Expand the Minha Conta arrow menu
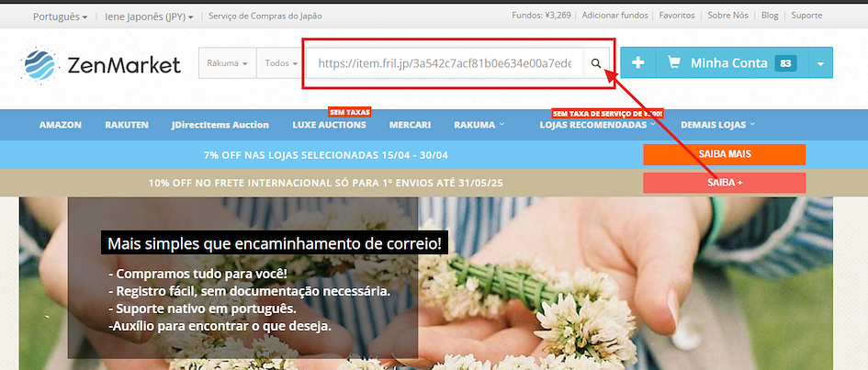 [820, 64]
